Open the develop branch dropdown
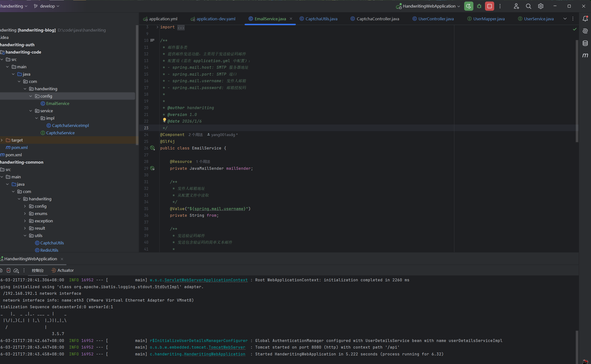The image size is (591, 364). click(47, 6)
